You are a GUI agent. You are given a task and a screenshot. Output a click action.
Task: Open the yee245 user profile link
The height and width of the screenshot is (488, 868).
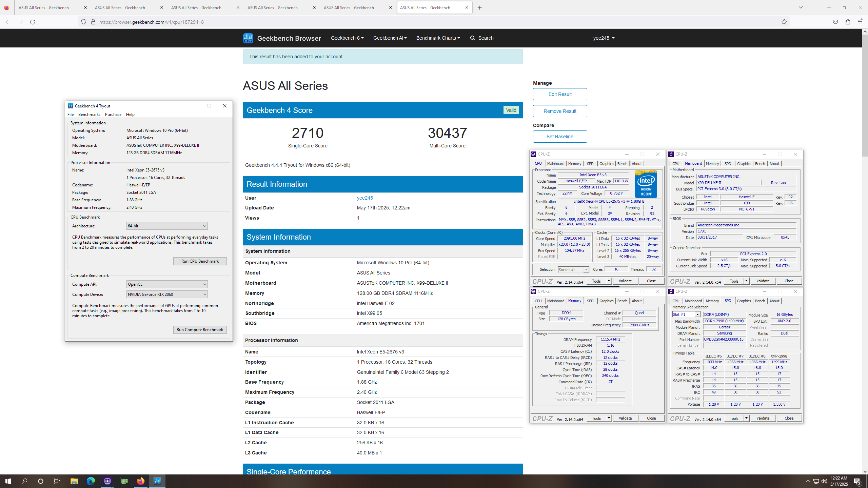point(365,198)
